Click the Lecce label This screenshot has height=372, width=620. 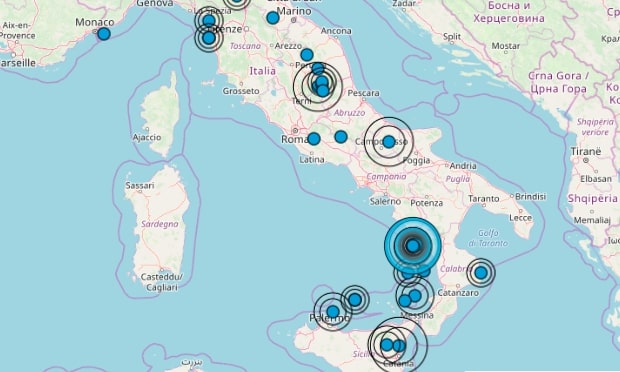point(520,218)
